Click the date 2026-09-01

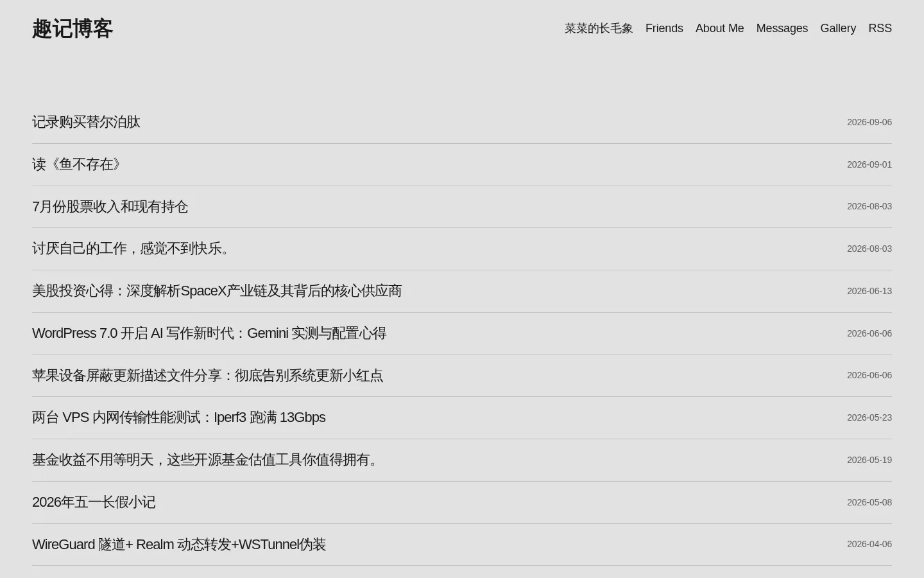(869, 164)
